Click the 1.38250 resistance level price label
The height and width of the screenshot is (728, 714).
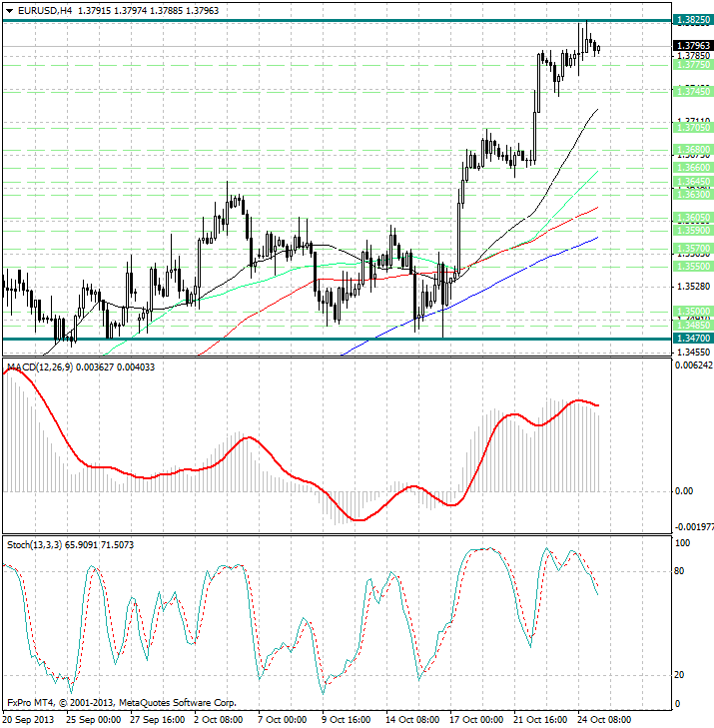(x=693, y=20)
